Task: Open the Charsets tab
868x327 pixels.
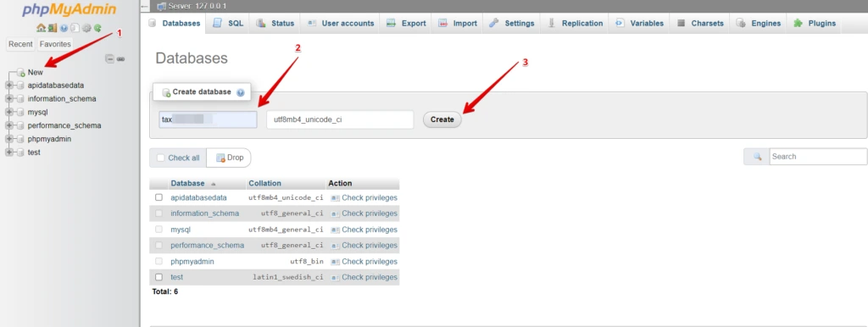Action: coord(700,23)
